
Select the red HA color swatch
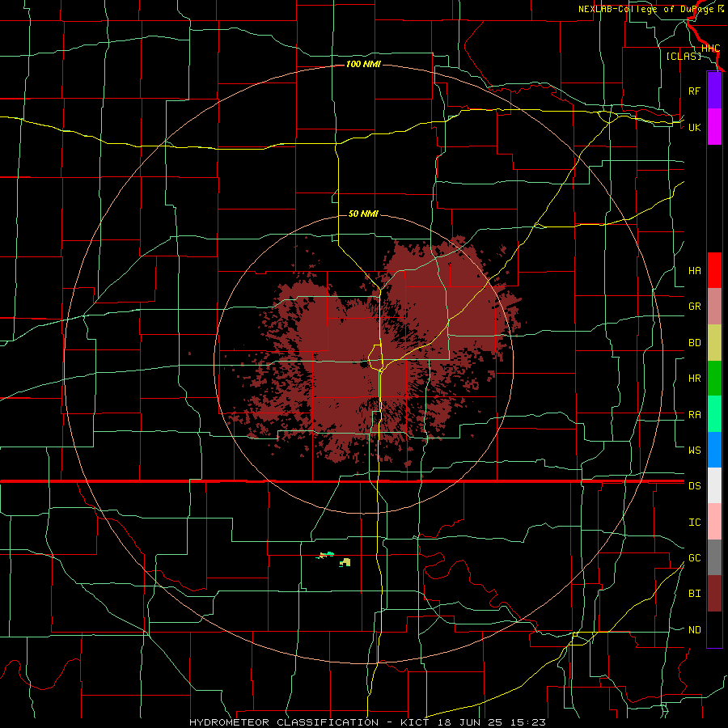(x=714, y=270)
